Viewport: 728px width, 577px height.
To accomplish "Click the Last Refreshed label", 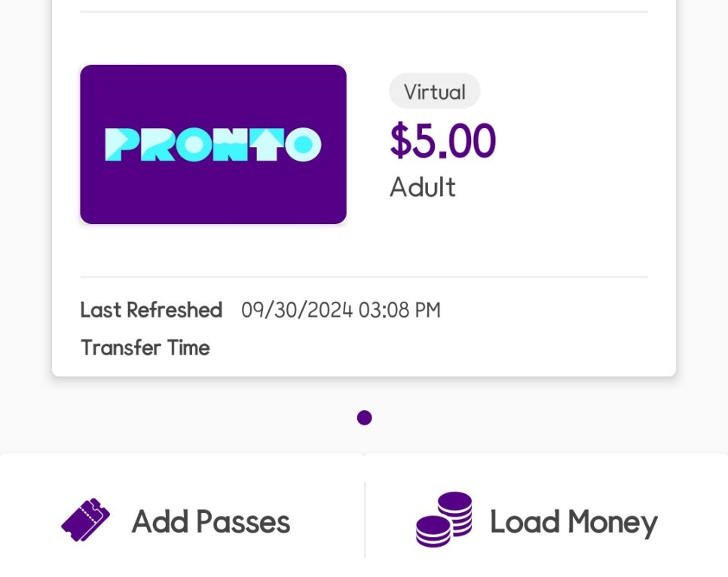I will click(151, 310).
